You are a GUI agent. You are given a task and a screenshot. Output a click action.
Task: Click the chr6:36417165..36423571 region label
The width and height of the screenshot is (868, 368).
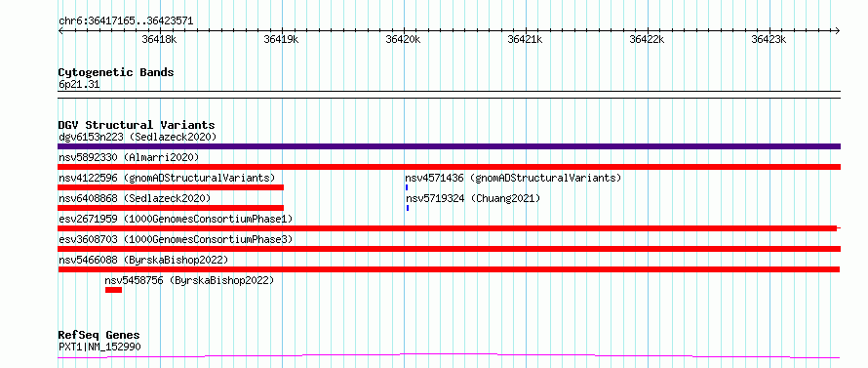pyautogui.click(x=126, y=21)
